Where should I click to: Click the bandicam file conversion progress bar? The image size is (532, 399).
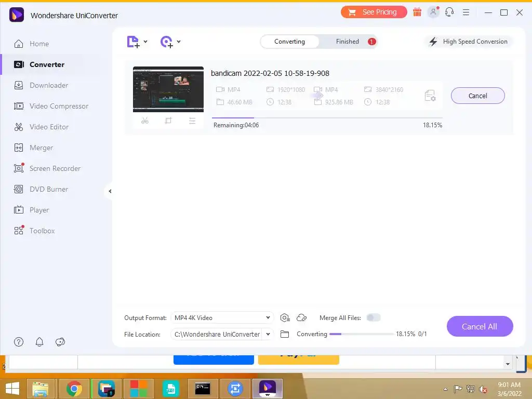coord(327,118)
